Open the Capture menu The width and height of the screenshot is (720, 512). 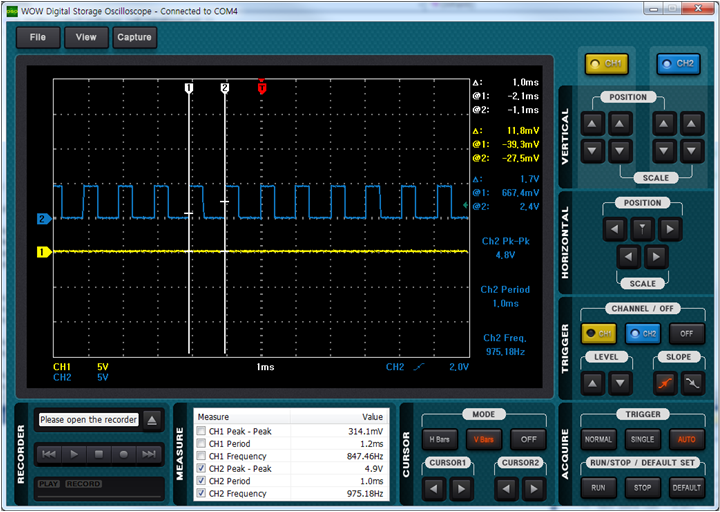coord(134,37)
